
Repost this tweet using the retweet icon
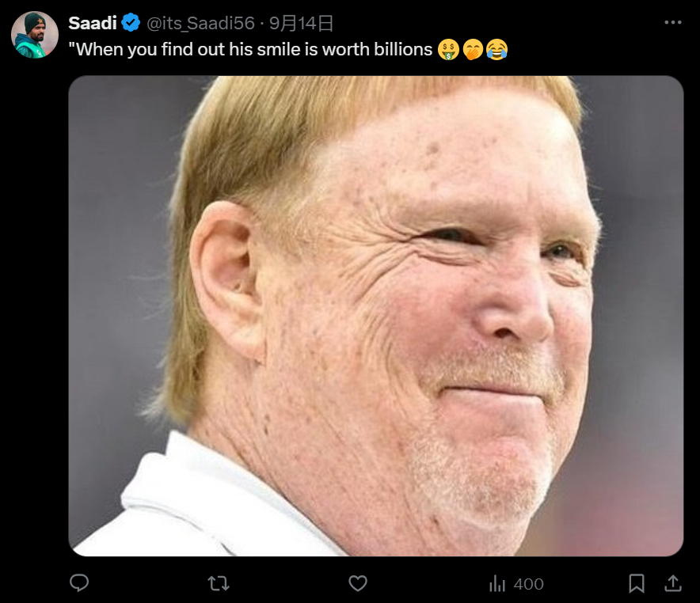(219, 583)
